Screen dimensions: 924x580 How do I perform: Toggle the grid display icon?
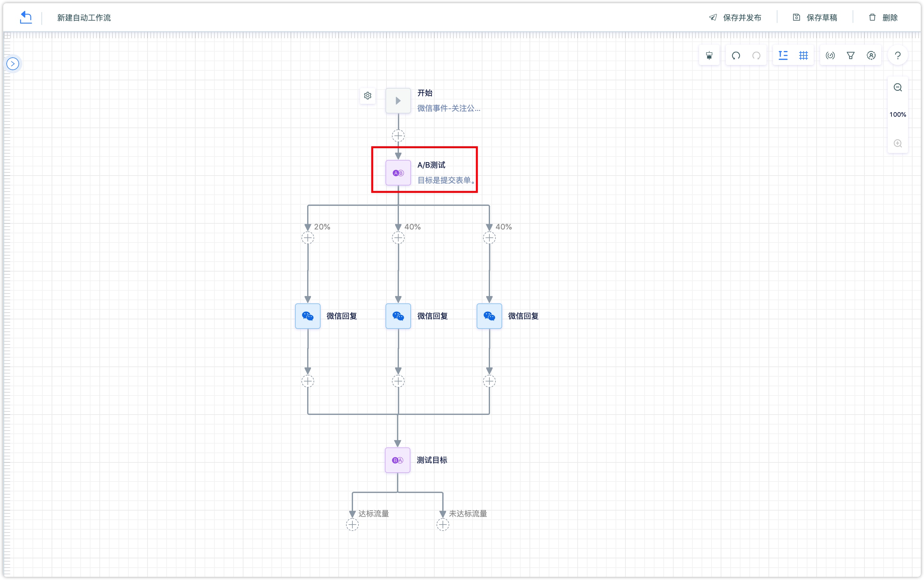(x=804, y=56)
